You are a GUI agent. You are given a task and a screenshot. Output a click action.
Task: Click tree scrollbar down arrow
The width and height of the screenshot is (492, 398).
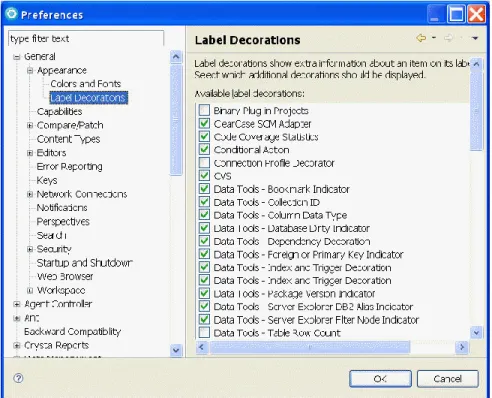click(176, 350)
